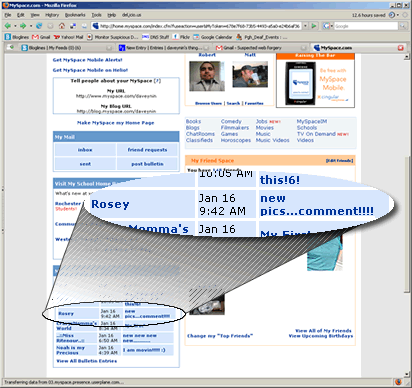
Task: Open the Gmail bookmark
Action: coord(41,37)
